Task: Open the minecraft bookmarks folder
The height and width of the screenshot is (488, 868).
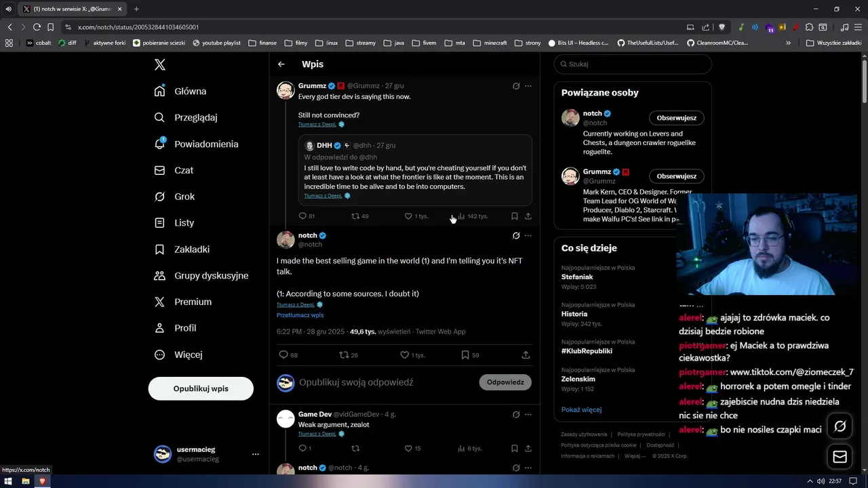Action: pyautogui.click(x=490, y=43)
